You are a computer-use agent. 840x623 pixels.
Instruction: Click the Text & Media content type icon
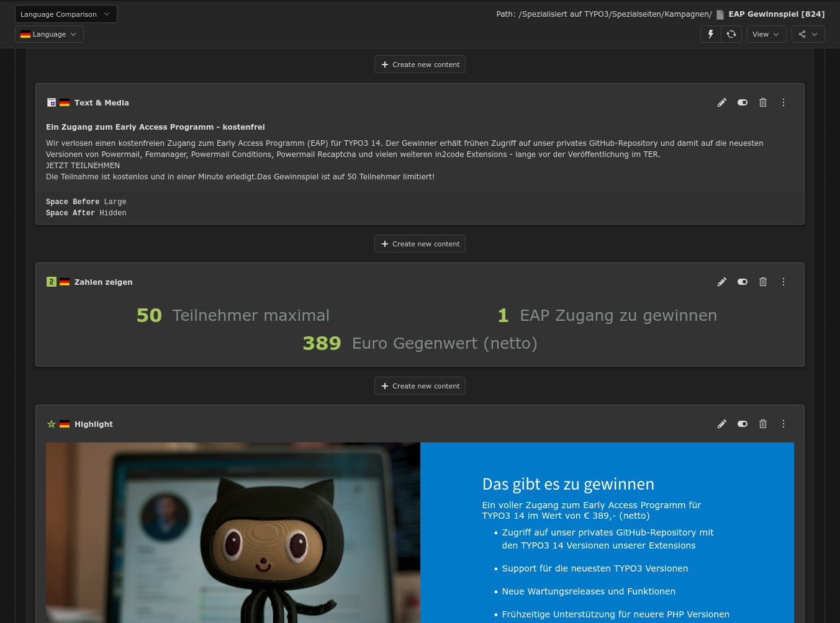[52, 102]
